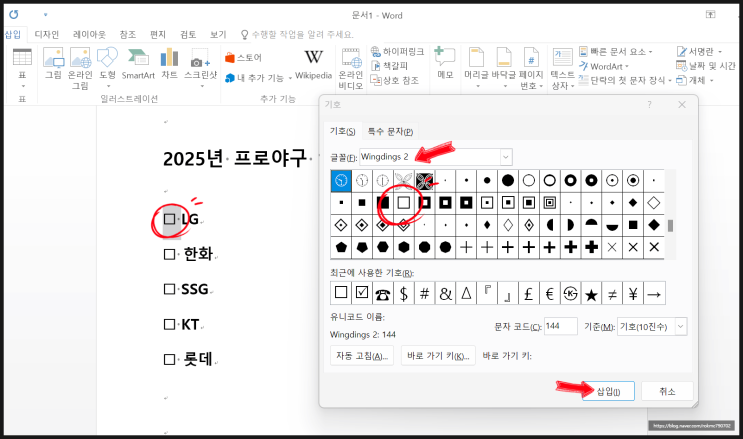Click the Tell Me search box
Screen dimensions: 743x439
coord(298,35)
